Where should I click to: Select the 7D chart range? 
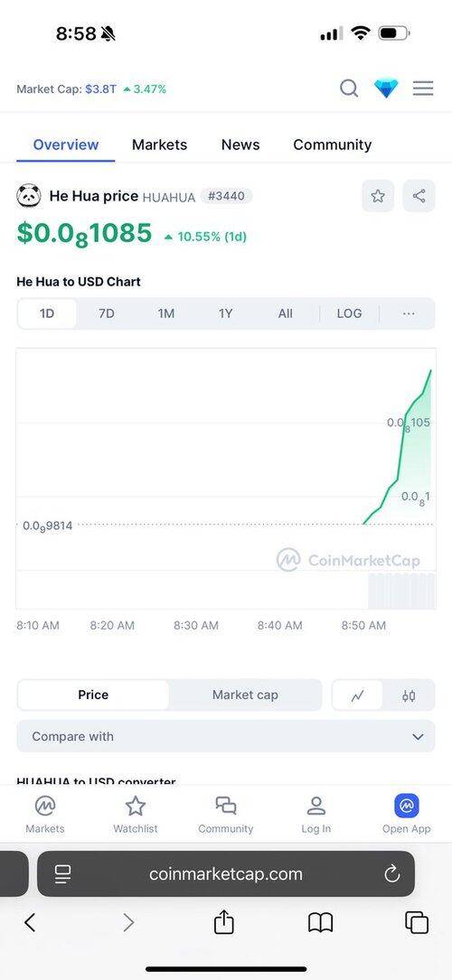[x=107, y=313]
